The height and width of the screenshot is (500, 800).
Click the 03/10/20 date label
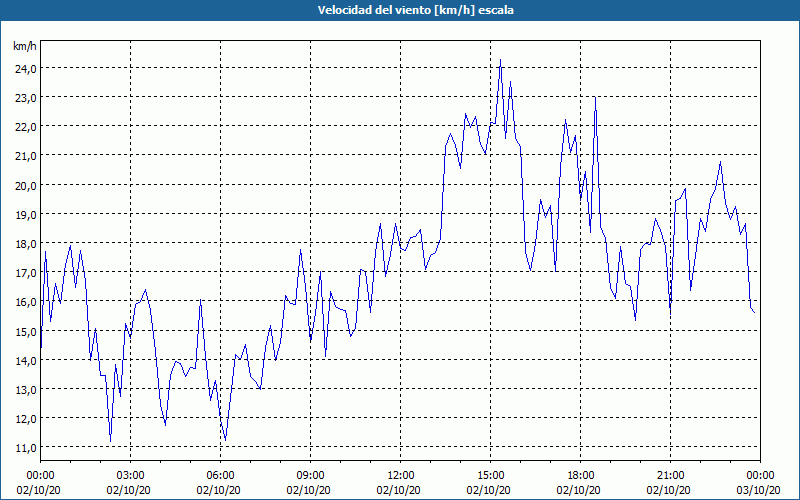click(x=758, y=490)
